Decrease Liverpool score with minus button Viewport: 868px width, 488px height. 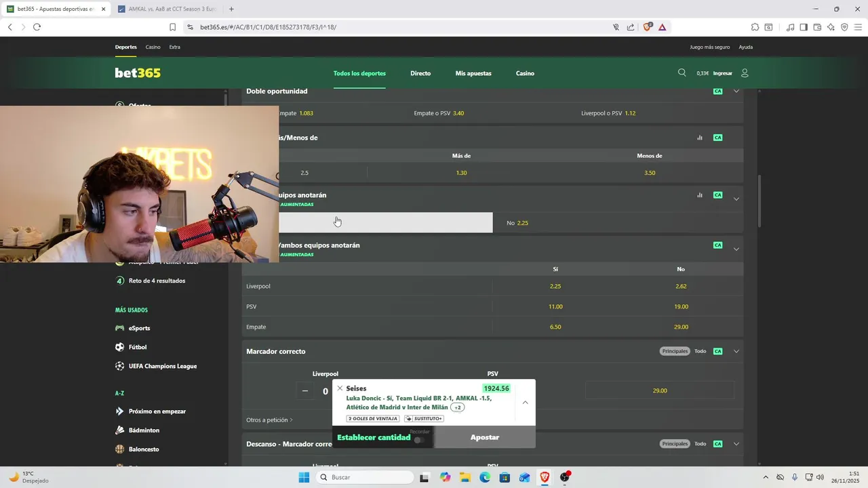pyautogui.click(x=305, y=390)
